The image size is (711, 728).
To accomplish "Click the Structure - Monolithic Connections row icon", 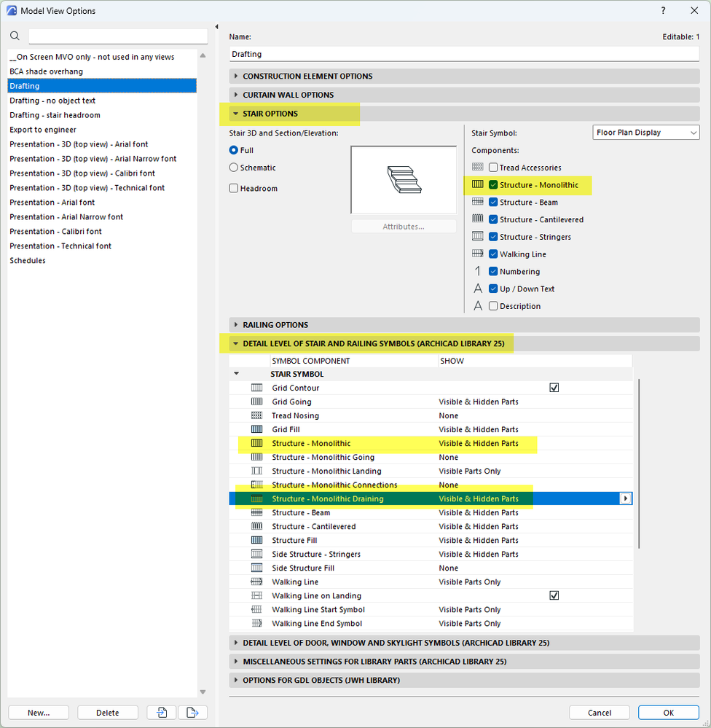I will tap(256, 485).
